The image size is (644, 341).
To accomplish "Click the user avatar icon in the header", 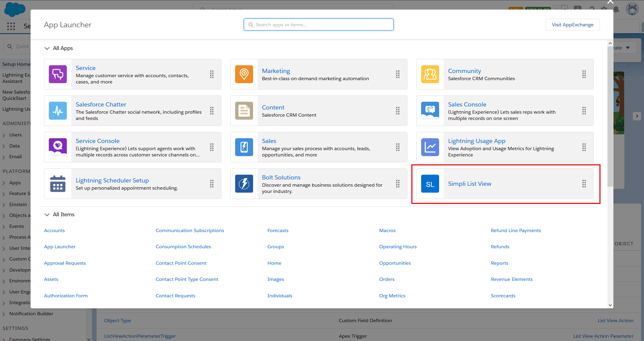I will click(632, 9).
